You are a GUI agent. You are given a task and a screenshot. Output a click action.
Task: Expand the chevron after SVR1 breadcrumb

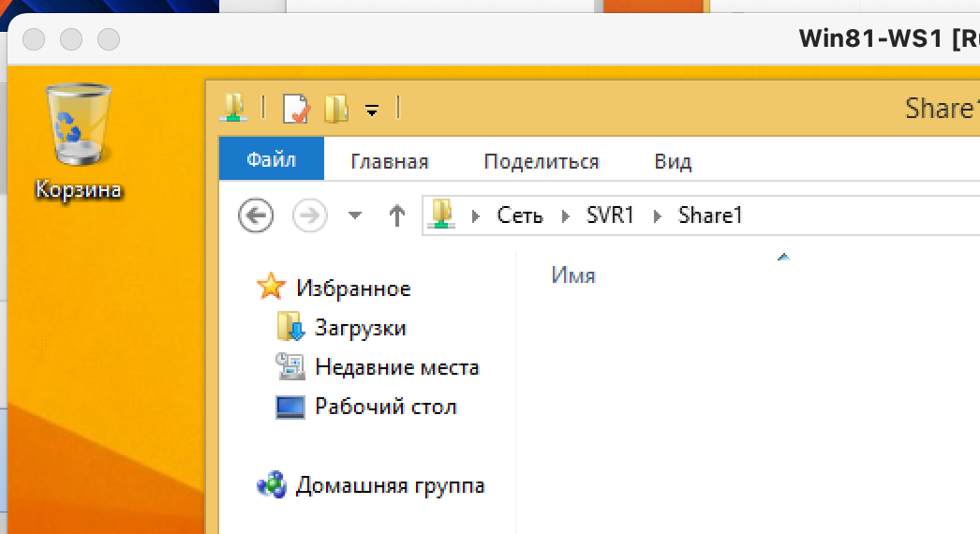pyautogui.click(x=657, y=216)
